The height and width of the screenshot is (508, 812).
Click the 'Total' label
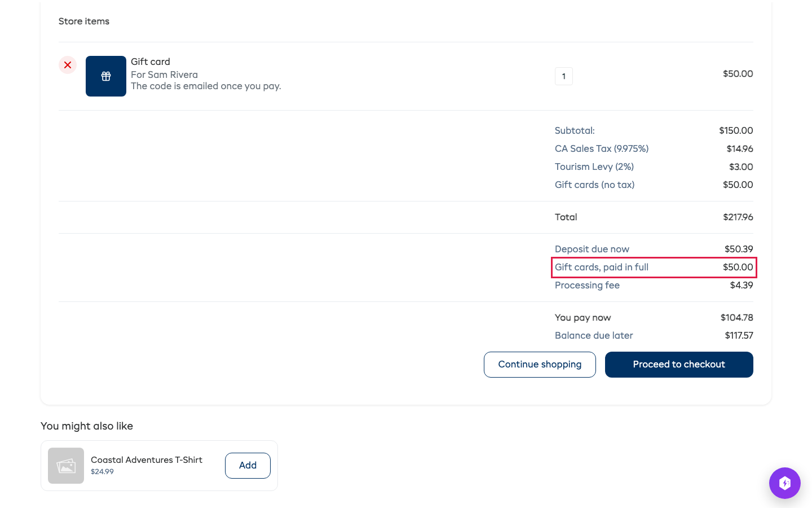coord(566,217)
